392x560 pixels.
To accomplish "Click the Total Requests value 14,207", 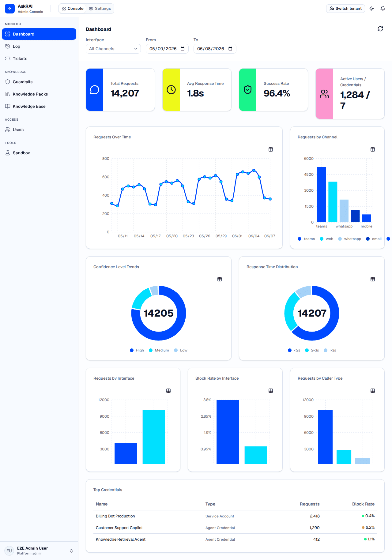I will 125,93.
